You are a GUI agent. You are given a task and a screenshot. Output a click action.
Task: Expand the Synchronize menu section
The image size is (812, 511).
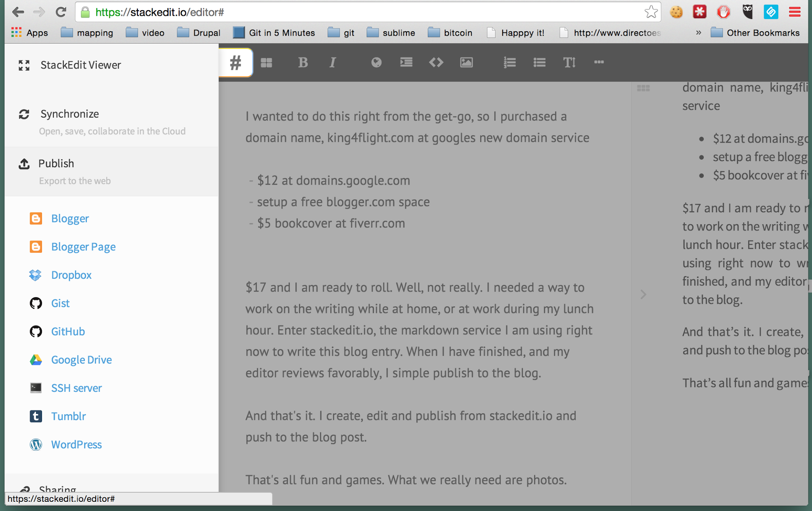click(69, 114)
